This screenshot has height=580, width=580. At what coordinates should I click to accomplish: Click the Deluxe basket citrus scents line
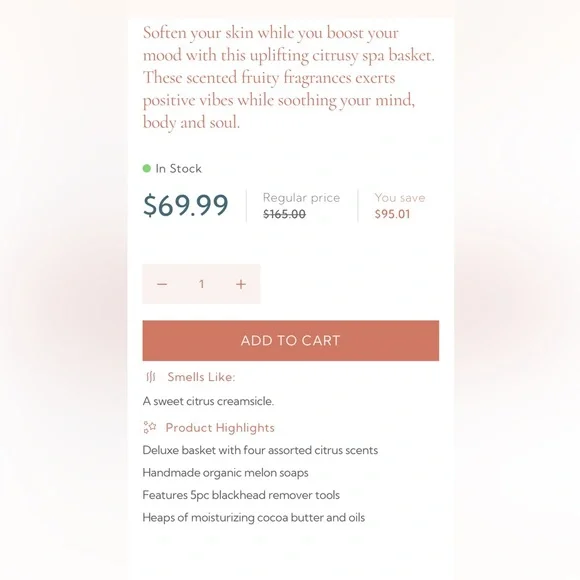(x=260, y=450)
